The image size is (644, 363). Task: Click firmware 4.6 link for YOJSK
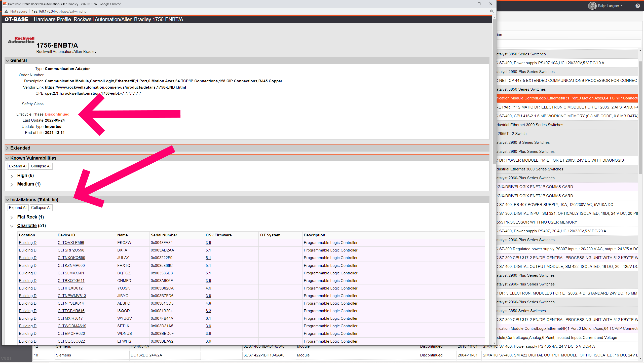click(208, 288)
